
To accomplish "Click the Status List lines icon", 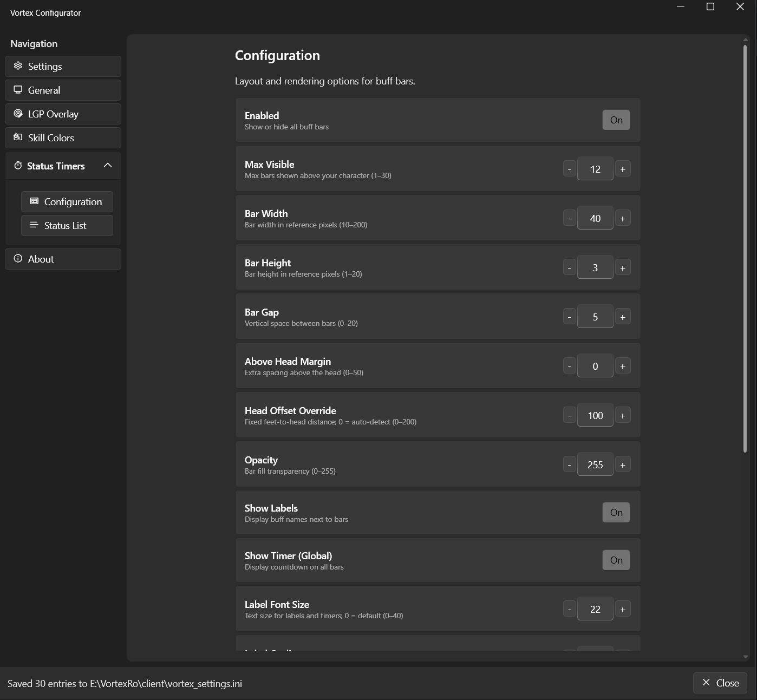I will (34, 225).
